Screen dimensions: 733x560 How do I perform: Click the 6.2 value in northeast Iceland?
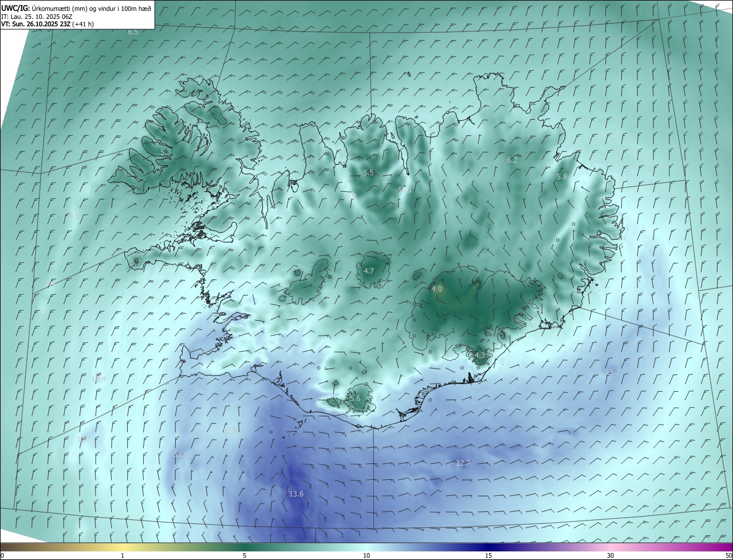(x=512, y=160)
